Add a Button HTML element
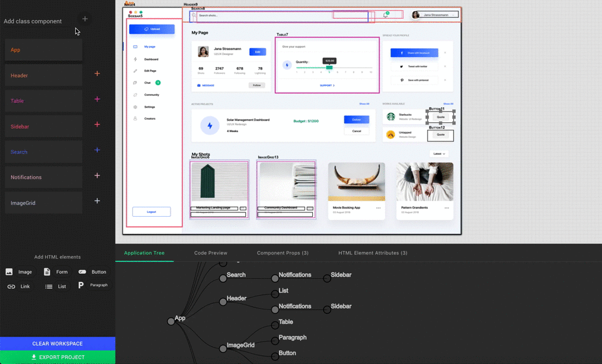The width and height of the screenshot is (602, 364). pyautogui.click(x=93, y=272)
